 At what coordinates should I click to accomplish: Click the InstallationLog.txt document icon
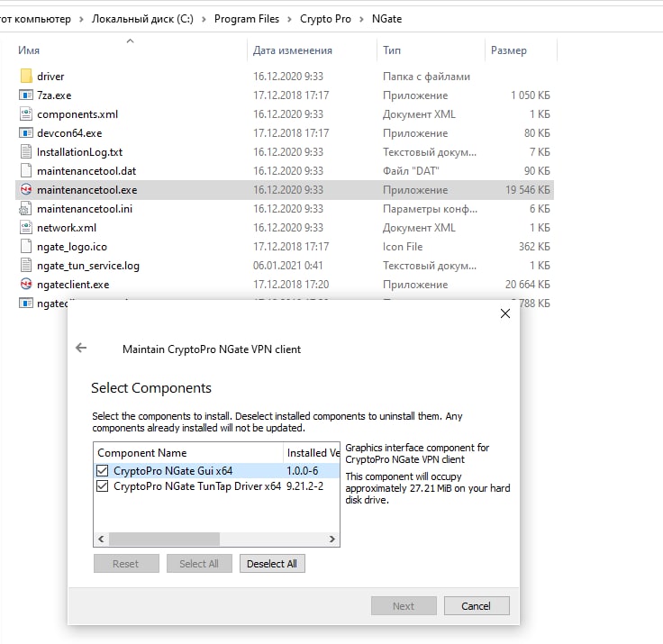click(x=26, y=152)
